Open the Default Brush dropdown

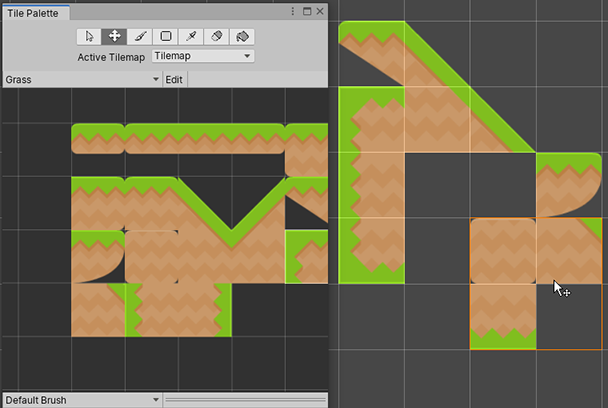click(81, 400)
